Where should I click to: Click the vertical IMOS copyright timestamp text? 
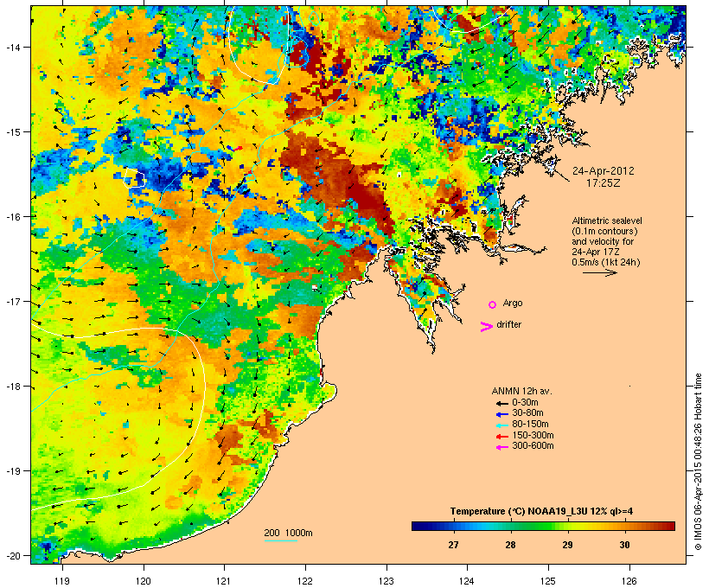[698, 462]
